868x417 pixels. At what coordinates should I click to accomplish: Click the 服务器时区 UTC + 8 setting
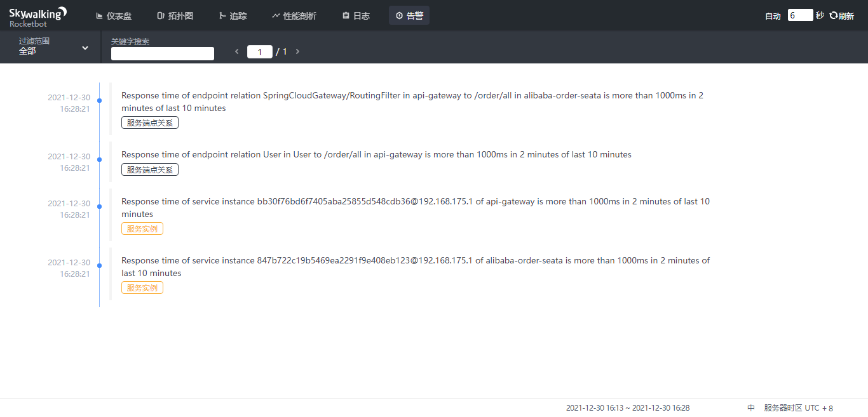(x=799, y=408)
